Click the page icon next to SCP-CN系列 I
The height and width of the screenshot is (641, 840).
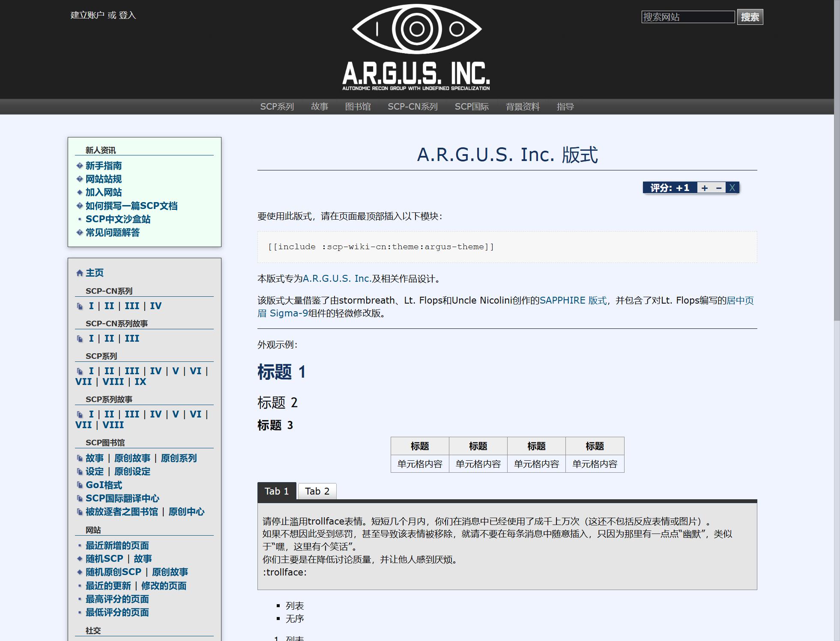(80, 306)
